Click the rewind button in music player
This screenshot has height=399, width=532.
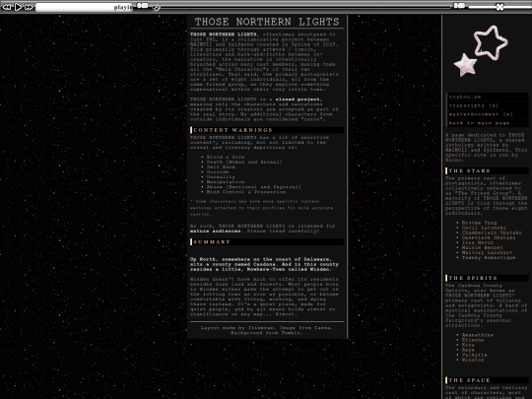[7, 7]
